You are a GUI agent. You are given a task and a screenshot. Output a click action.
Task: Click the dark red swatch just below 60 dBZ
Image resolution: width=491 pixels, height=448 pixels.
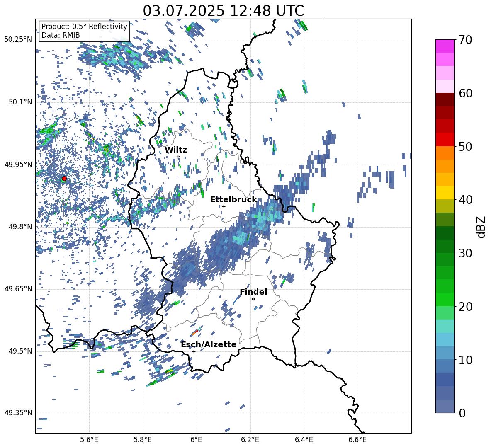coord(445,99)
